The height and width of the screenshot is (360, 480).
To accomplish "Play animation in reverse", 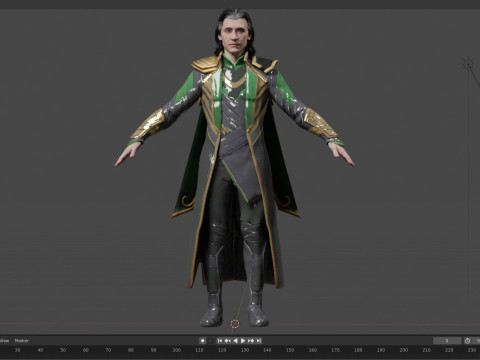I will pyautogui.click(x=235, y=341).
